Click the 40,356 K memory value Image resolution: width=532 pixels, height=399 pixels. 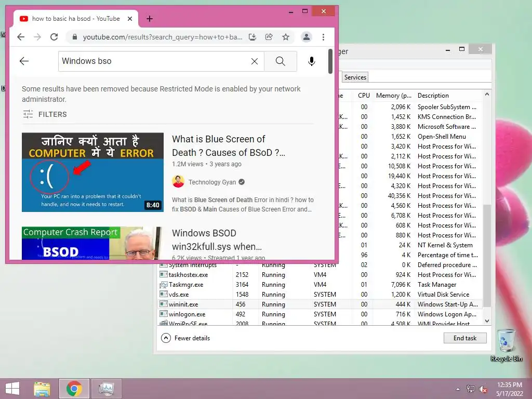pos(399,196)
